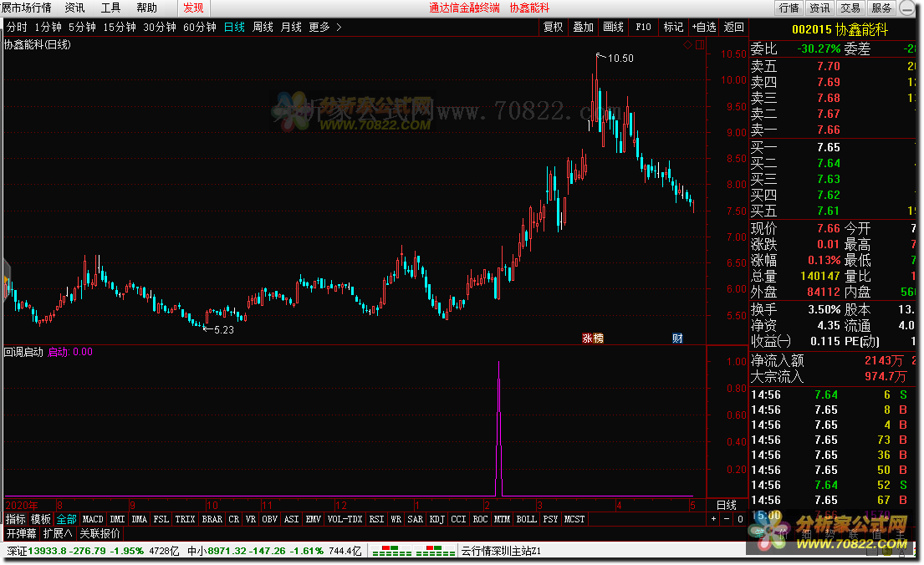Click the 标记 mark button

point(673,27)
